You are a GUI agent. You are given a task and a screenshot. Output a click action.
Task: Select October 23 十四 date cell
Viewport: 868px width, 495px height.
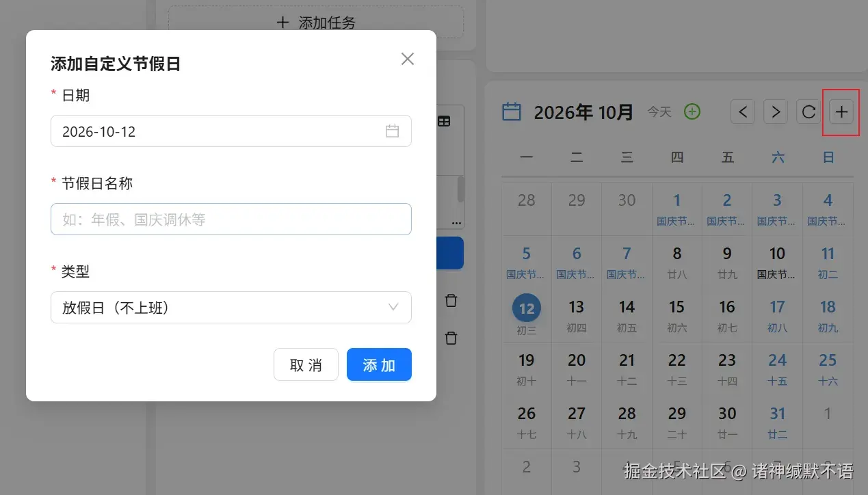point(727,369)
